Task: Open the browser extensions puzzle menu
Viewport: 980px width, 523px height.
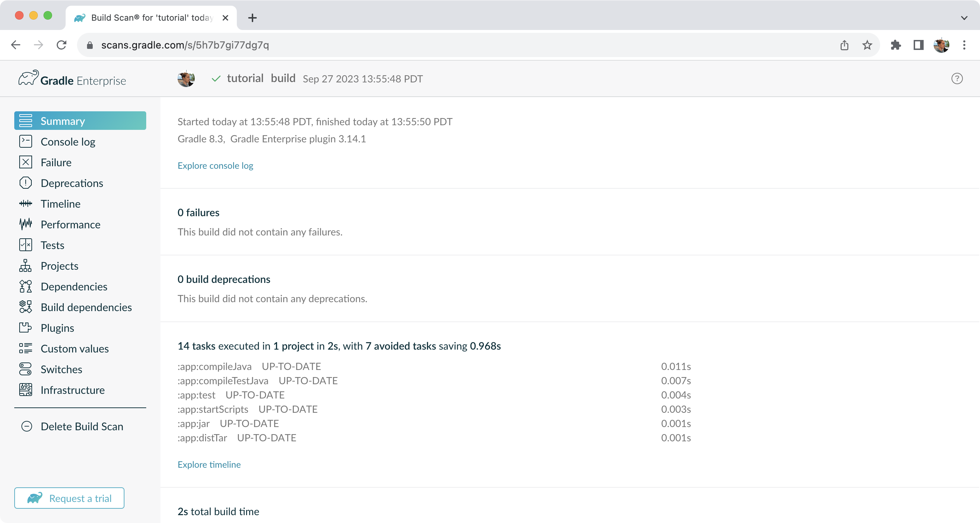Action: point(895,45)
